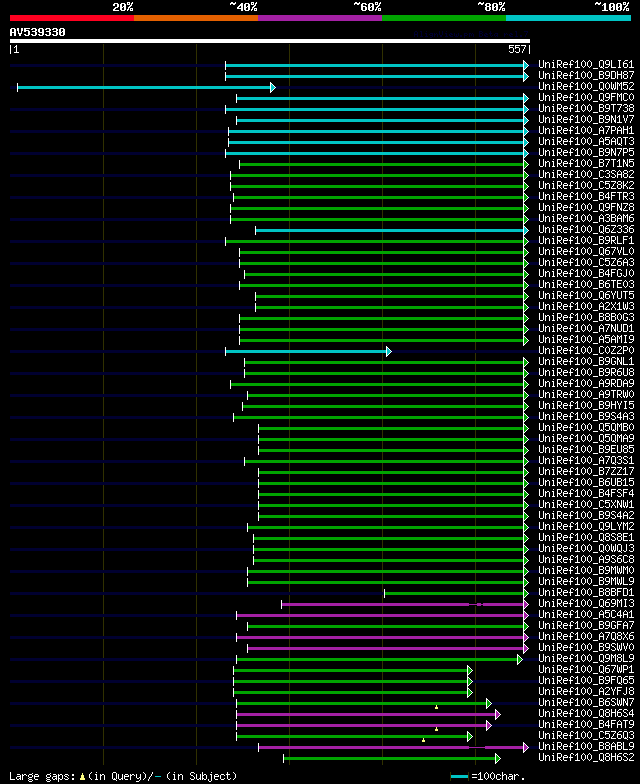Screen dimensions: 640x784
Task: Click the purple arrowhead ending the UniRef100_B4FAT9 bar
Action: click(489, 726)
